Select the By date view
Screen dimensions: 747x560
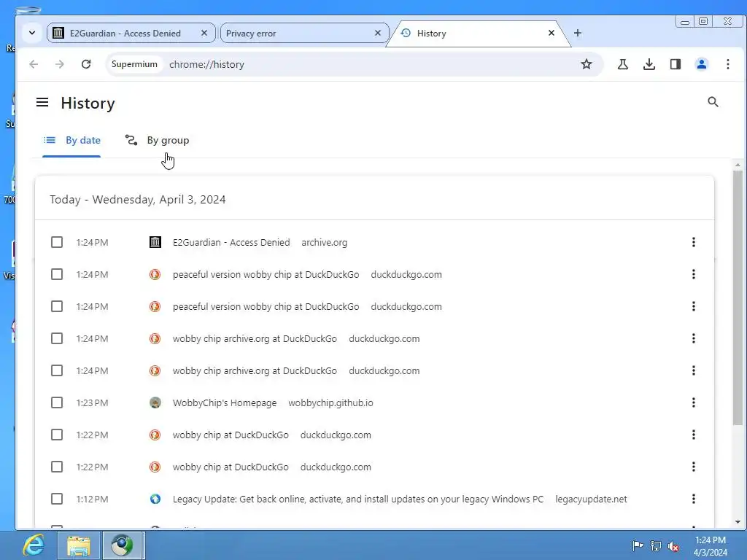(72, 140)
